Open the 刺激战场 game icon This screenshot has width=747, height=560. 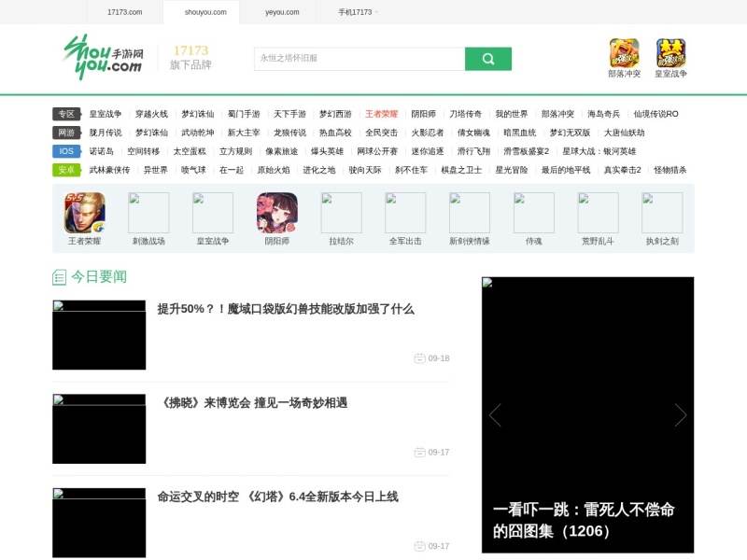coord(148,213)
